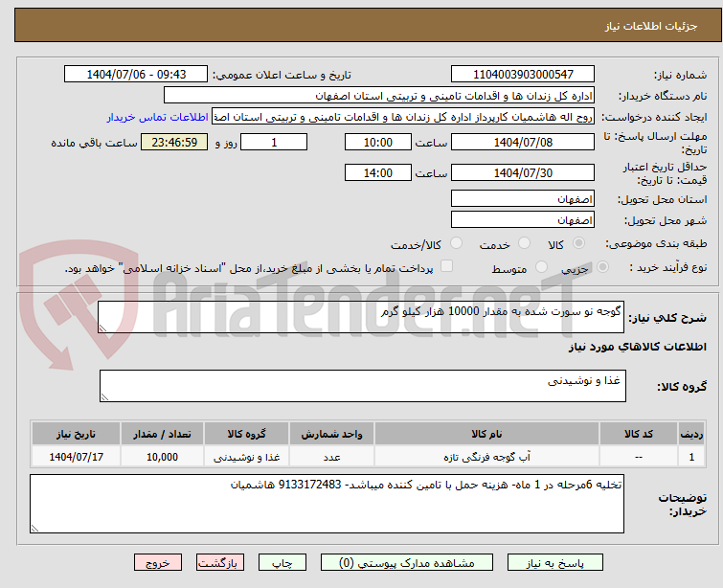Click the group cell 'غذا و نوشیدنی' in table
This screenshot has height=588, width=723.
246,457
